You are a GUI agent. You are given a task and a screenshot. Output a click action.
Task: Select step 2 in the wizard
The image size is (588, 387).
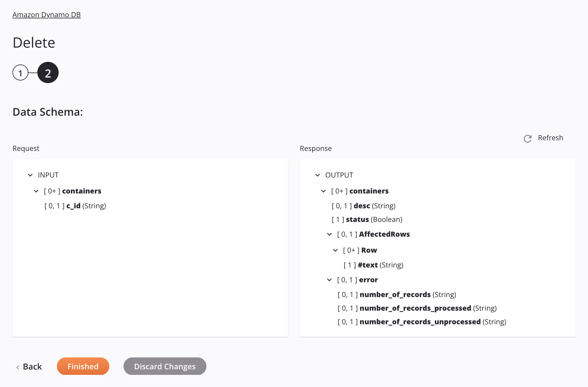pyautogui.click(x=48, y=72)
